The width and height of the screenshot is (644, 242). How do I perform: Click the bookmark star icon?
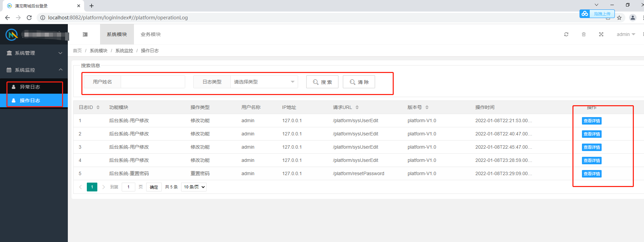pyautogui.click(x=619, y=18)
